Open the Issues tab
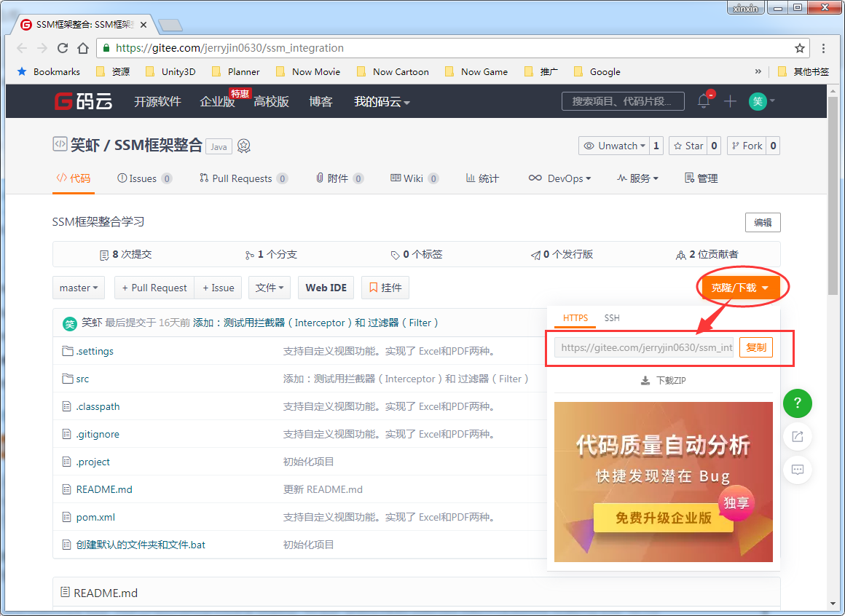This screenshot has width=845, height=616. pos(145,178)
